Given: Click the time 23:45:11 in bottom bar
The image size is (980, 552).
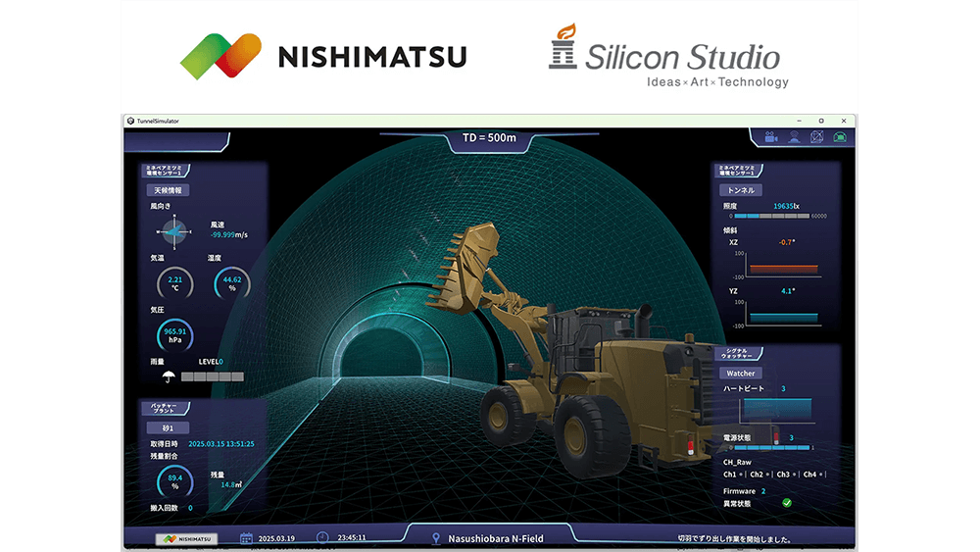Looking at the screenshot, I should point(352,537).
